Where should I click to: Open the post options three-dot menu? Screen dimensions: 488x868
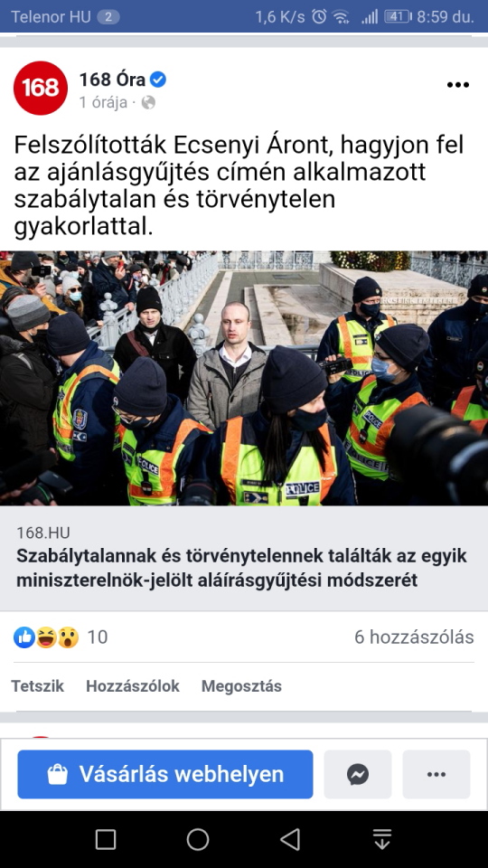tap(458, 85)
